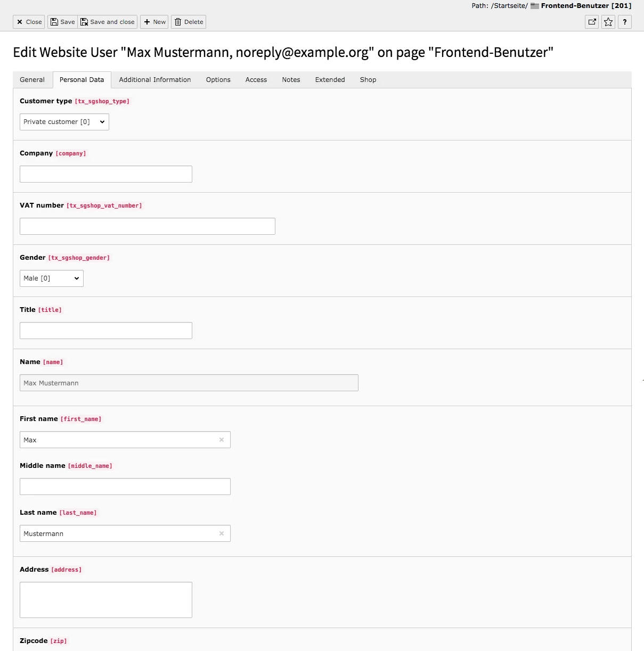Screen dimensions: 644x651
Task: Open Frontend-Benutzer page in breadcrumb path
Action: [x=576, y=5]
